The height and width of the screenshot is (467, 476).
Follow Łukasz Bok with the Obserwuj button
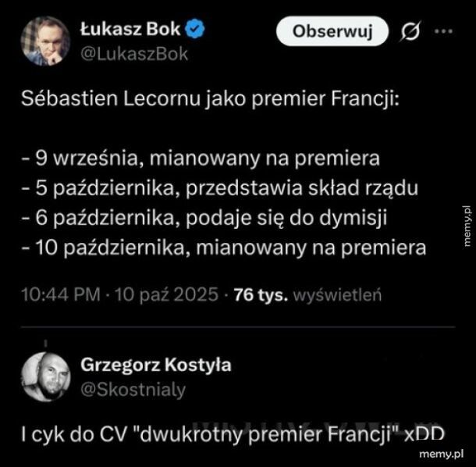[x=332, y=31]
